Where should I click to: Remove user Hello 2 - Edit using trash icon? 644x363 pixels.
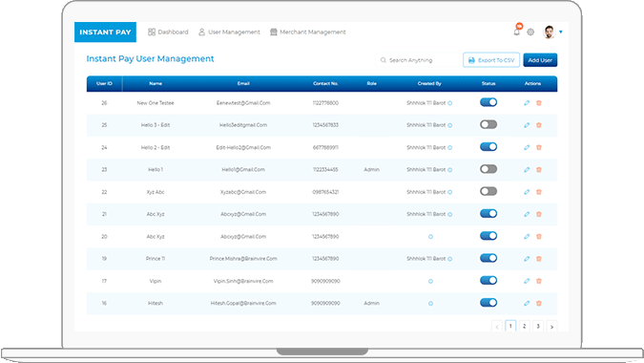539,147
